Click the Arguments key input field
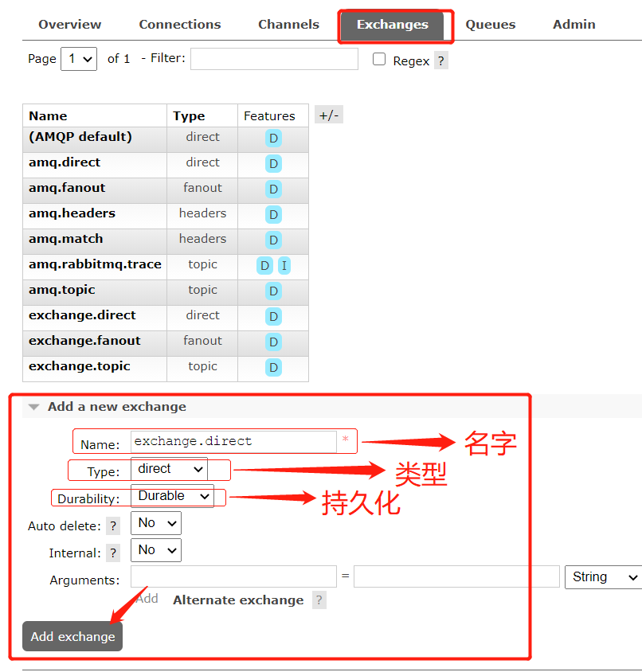642x672 pixels. (233, 576)
